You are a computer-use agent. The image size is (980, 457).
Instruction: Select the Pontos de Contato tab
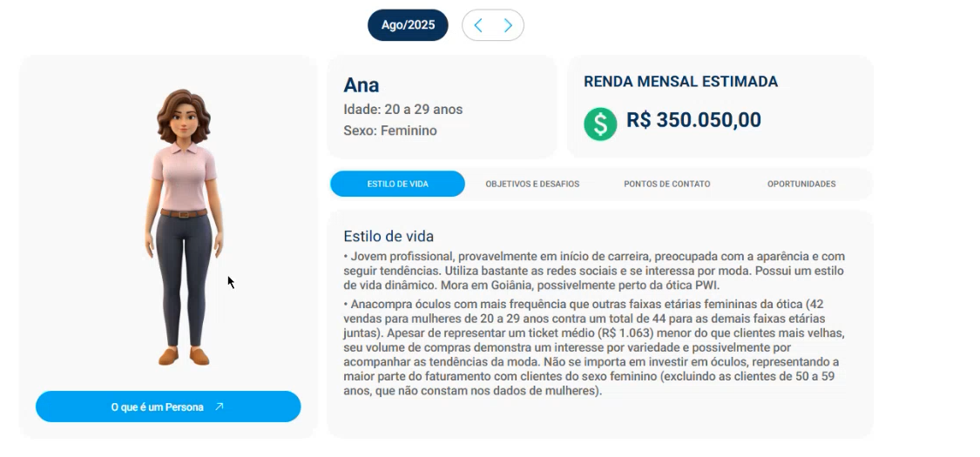pos(666,184)
